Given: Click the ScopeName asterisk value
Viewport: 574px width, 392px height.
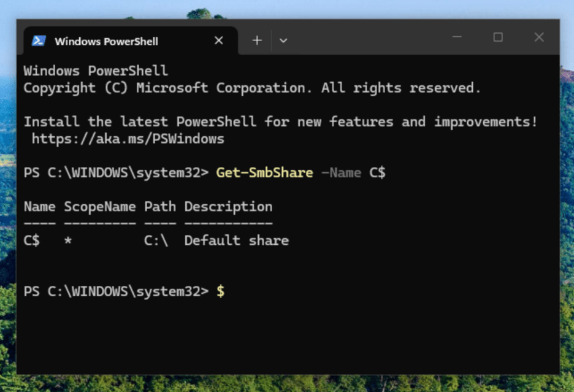Looking at the screenshot, I should (x=67, y=240).
